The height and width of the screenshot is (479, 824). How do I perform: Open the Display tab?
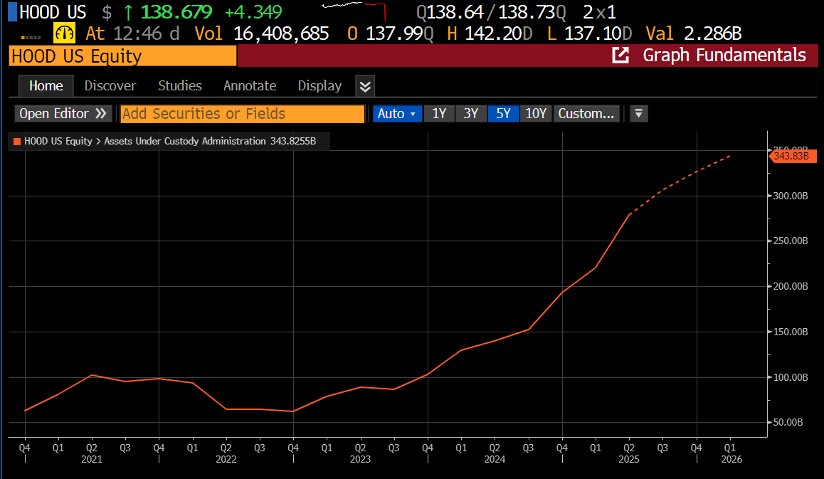click(x=320, y=86)
